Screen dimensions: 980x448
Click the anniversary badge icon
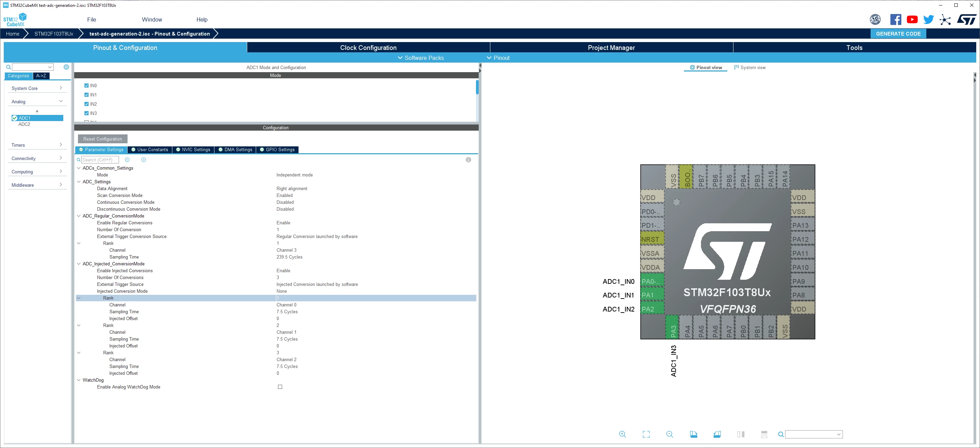point(875,19)
